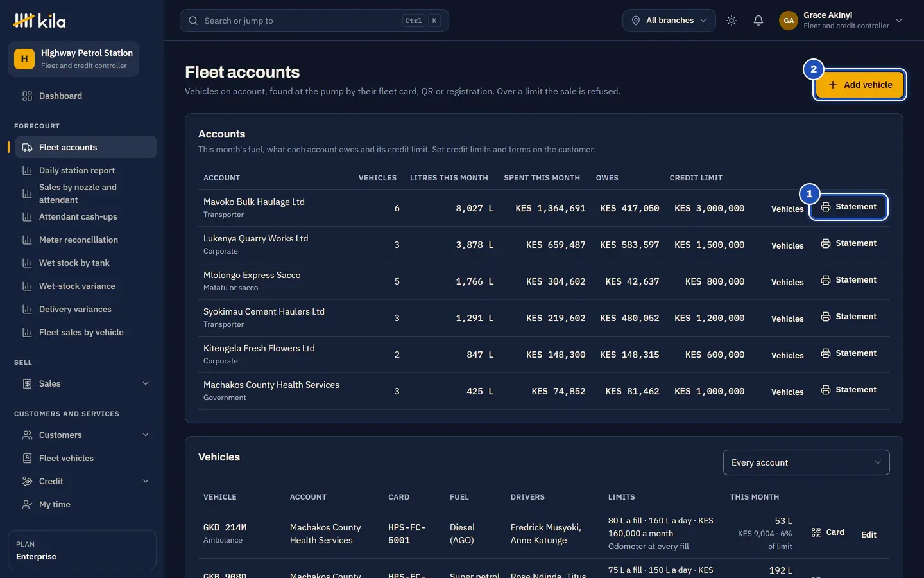The width and height of the screenshot is (924, 578).
Task: Click the Add vehicle button
Action: 860,85
